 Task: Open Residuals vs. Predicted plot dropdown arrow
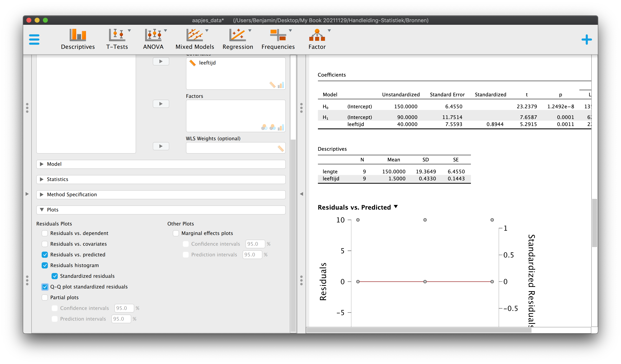coord(396,207)
